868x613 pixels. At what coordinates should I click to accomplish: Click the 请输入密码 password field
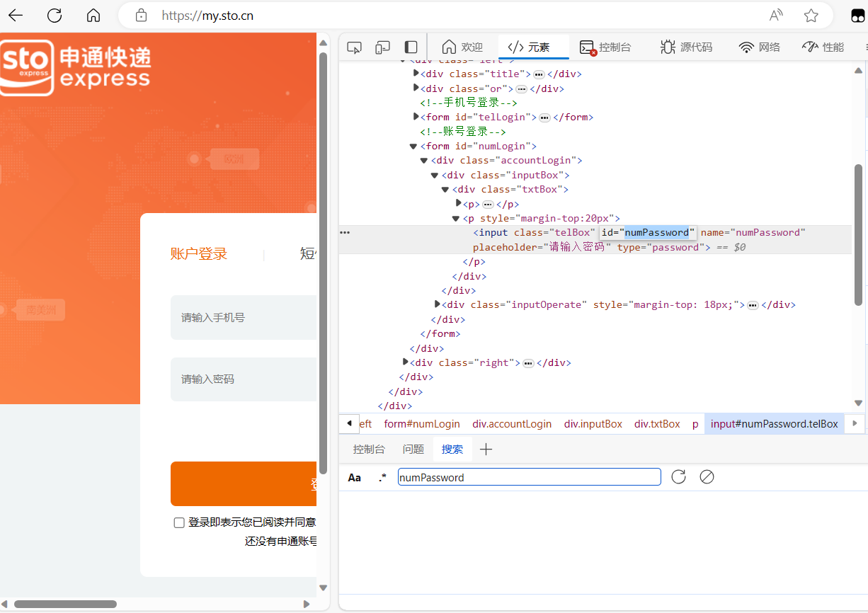pos(244,379)
